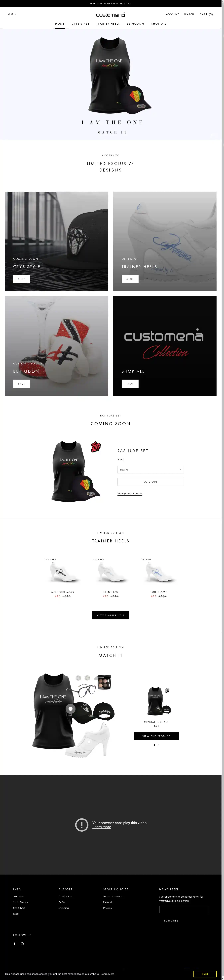Open the Facebook icon under Follow Us
224x980 pixels.
pyautogui.click(x=14, y=943)
